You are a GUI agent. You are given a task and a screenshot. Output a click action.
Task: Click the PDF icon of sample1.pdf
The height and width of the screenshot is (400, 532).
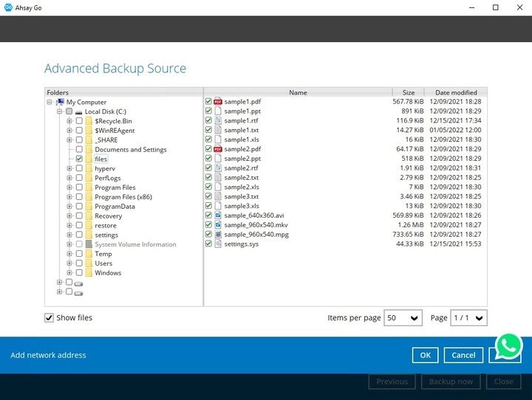coord(218,101)
